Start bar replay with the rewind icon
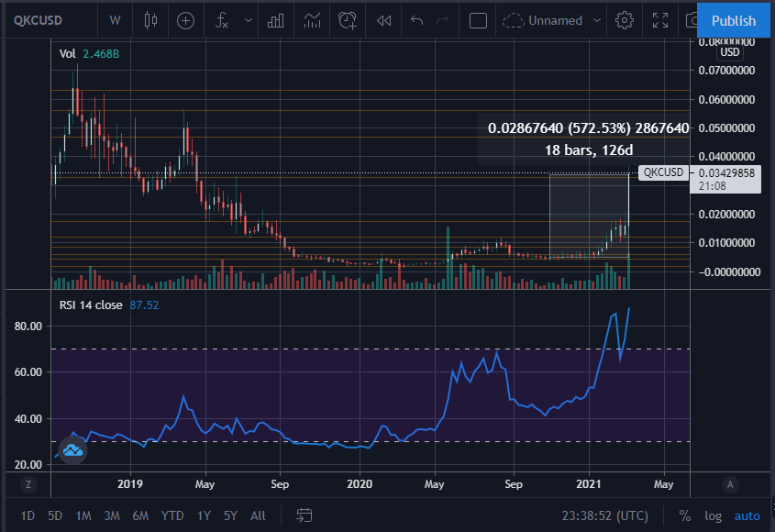The width and height of the screenshot is (775, 532). [384, 21]
